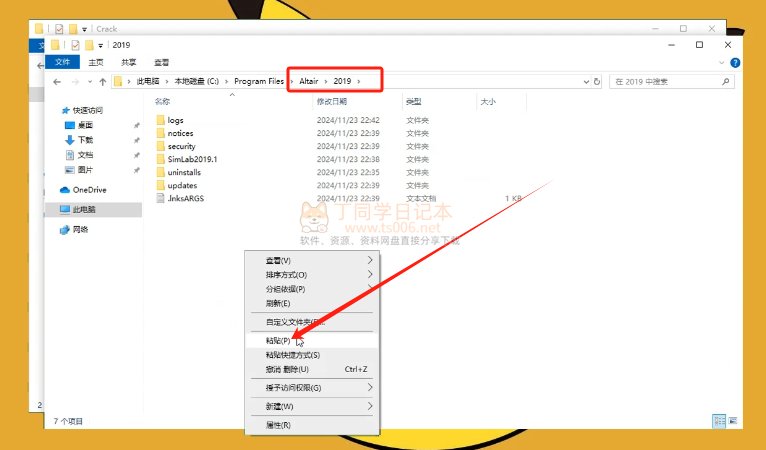The image size is (766, 450).
Task: Sort by the Size column header
Action: tap(488, 102)
